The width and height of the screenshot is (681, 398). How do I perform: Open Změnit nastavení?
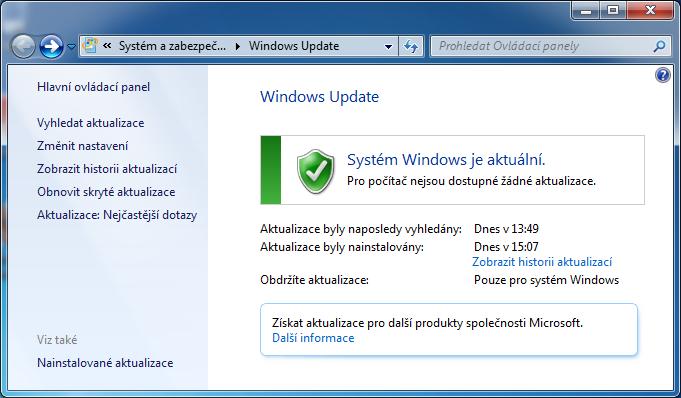[x=83, y=146]
